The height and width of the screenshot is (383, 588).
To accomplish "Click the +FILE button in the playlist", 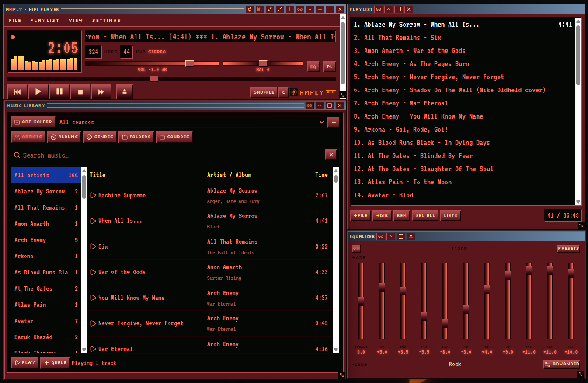I will pos(361,215).
